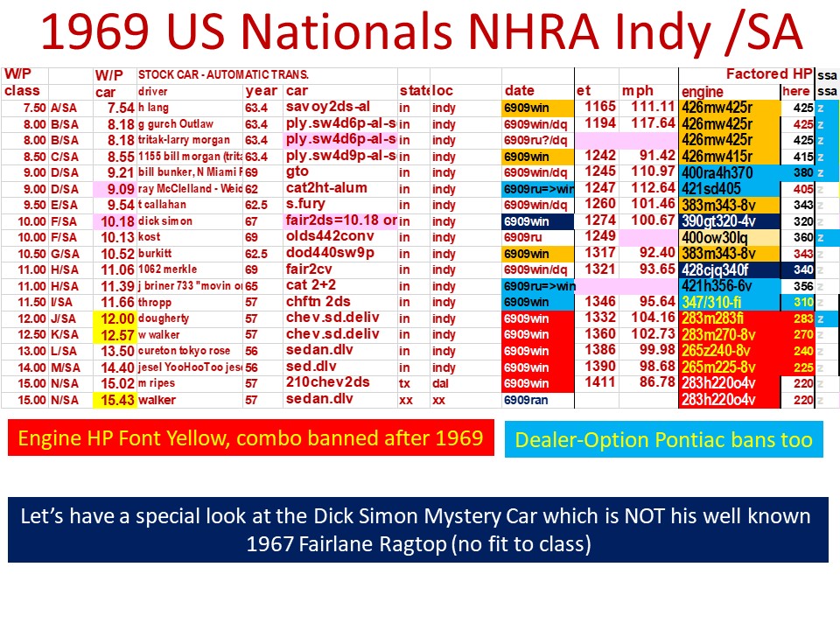Image resolution: width=840 pixels, height=630 pixels.
Task: Select driver cell 't callahan'
Action: click(162, 205)
